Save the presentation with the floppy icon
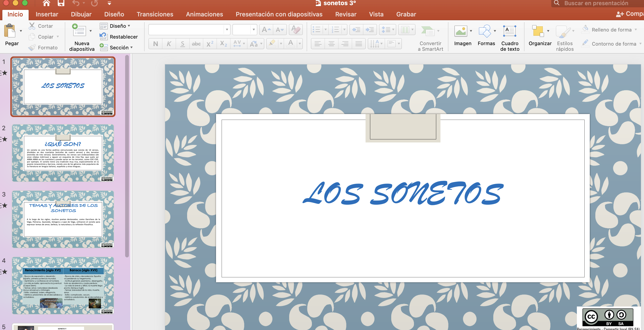The image size is (644, 330). [x=61, y=3]
